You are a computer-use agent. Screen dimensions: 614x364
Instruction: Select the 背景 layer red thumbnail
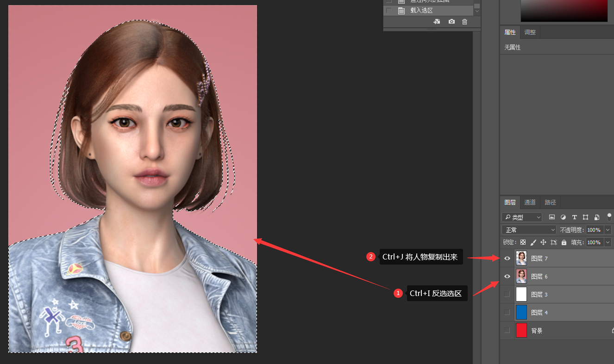[521, 331]
